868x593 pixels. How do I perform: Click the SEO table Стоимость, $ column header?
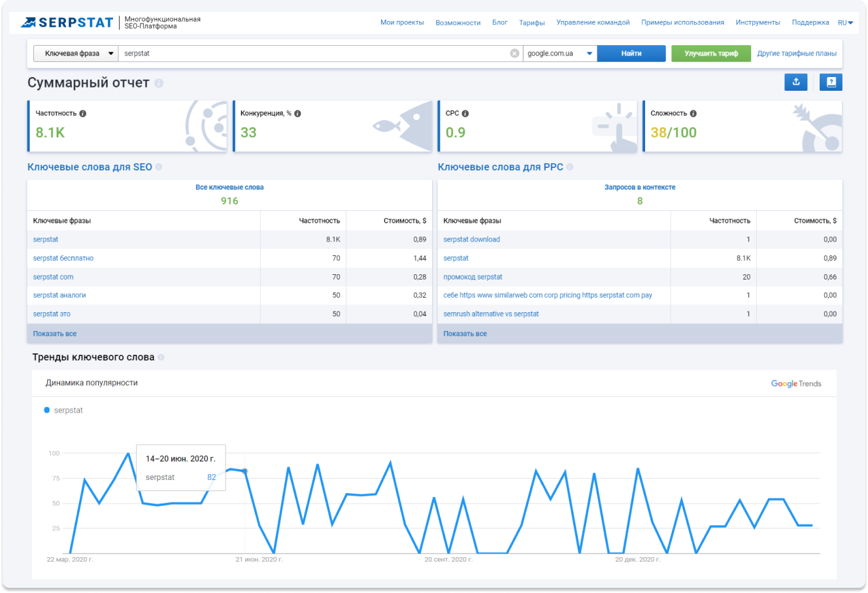pyautogui.click(x=405, y=221)
